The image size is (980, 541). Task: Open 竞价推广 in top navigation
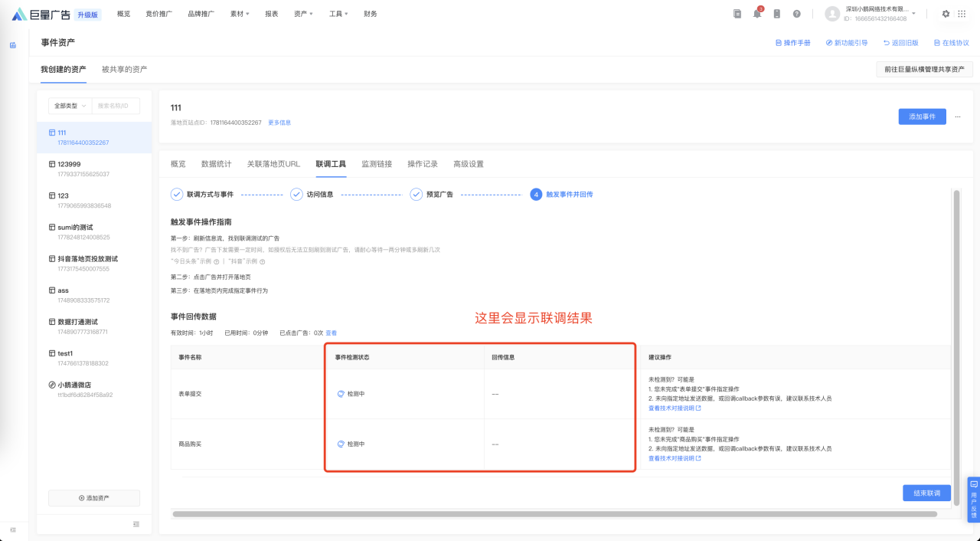(x=158, y=14)
